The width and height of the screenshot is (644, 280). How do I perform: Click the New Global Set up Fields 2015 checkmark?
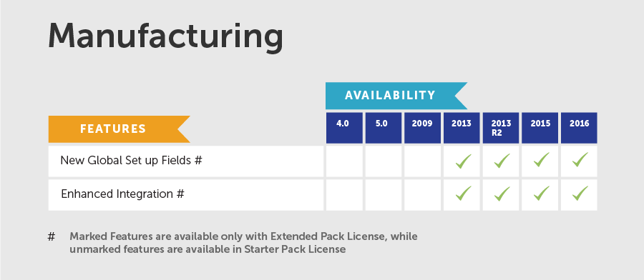pyautogui.click(x=541, y=160)
